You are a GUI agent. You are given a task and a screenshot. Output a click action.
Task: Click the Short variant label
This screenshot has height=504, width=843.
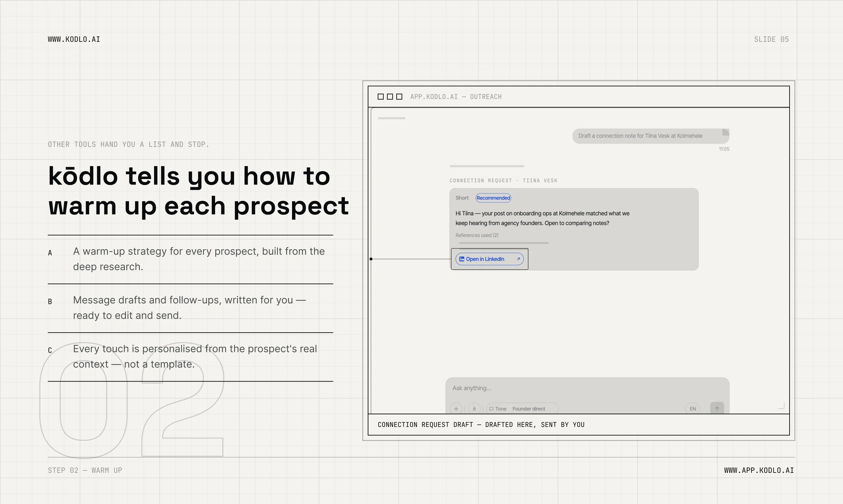462,198
